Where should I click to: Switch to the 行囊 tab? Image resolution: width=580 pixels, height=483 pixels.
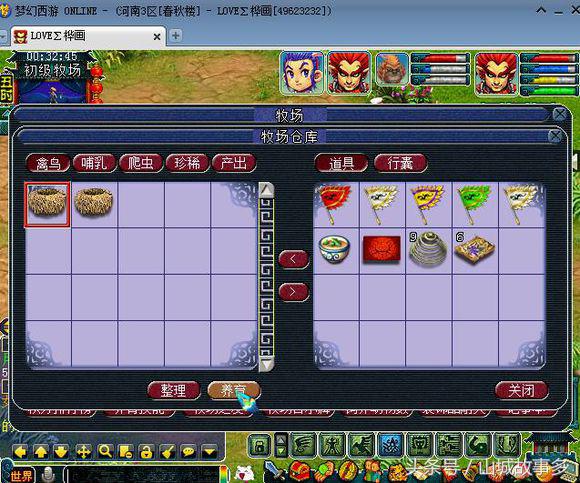[x=401, y=163]
